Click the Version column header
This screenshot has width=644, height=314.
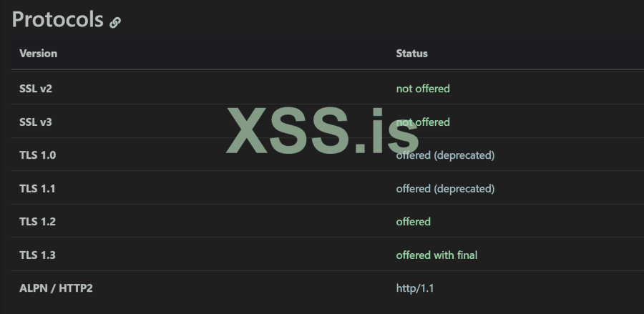(38, 54)
